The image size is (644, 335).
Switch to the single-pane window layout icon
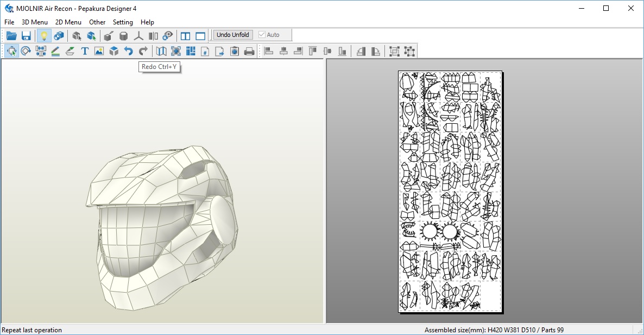click(200, 36)
